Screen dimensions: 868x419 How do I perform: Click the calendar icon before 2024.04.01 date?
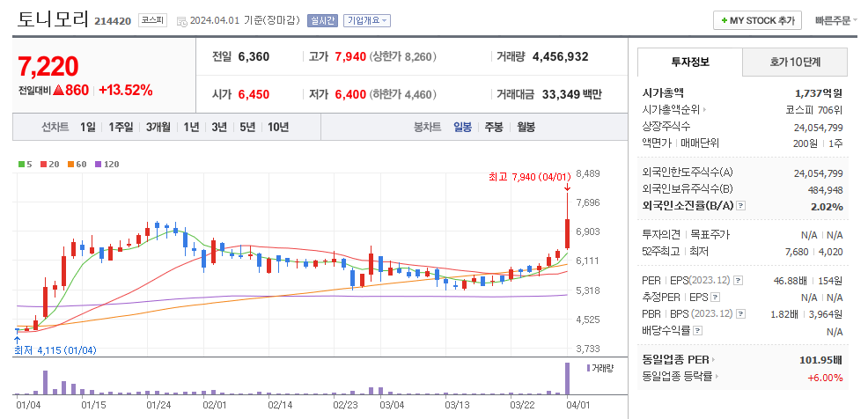181,22
